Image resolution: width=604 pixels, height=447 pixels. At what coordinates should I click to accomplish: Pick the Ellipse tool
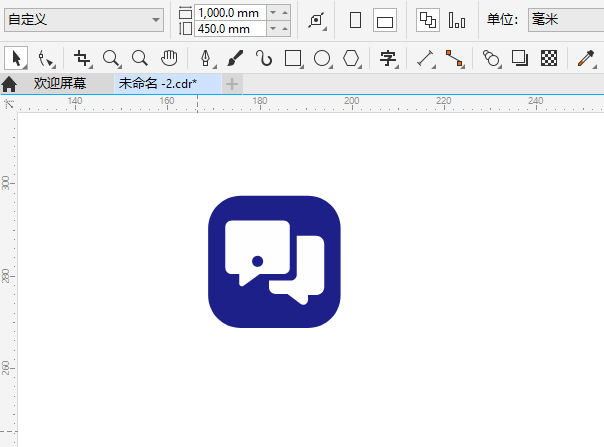tap(322, 58)
